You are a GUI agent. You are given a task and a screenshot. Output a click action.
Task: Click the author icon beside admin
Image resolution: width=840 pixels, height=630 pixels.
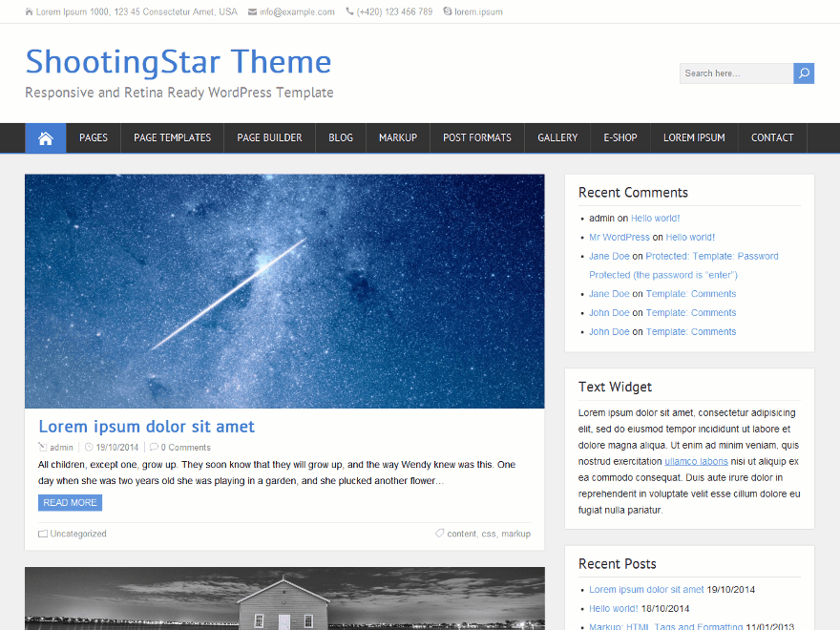tap(41, 447)
